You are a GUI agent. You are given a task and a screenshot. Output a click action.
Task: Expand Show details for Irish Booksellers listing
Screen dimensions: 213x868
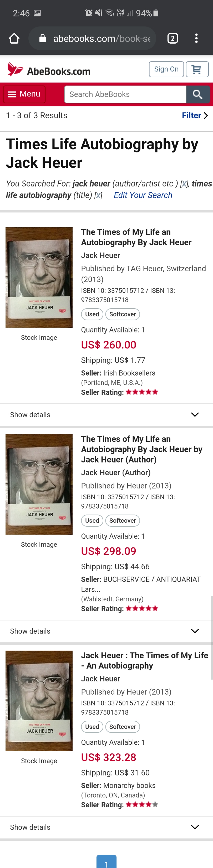pyautogui.click(x=106, y=415)
